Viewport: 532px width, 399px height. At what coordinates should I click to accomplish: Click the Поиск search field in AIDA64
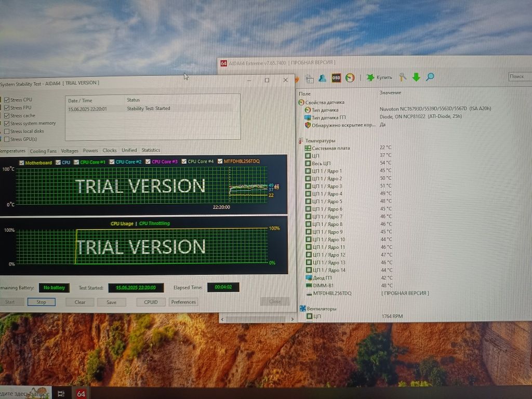(x=520, y=76)
